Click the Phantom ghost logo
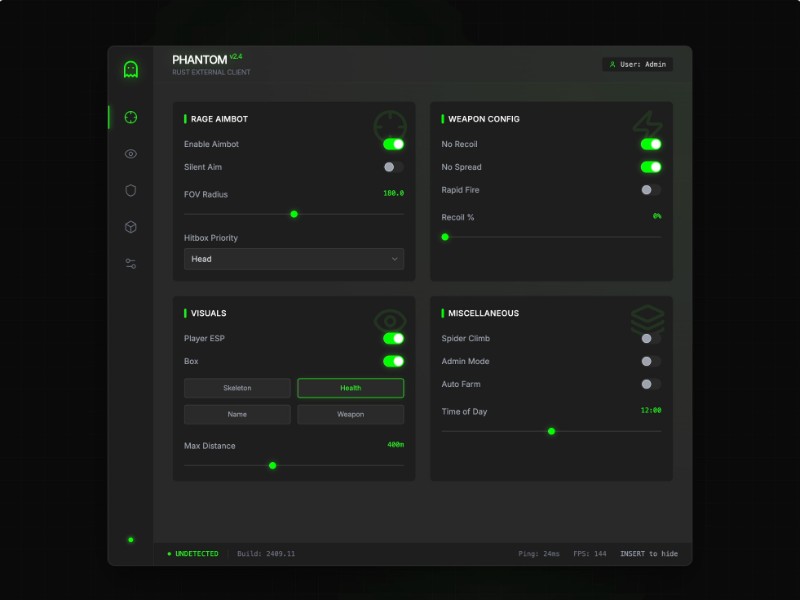 [130, 67]
